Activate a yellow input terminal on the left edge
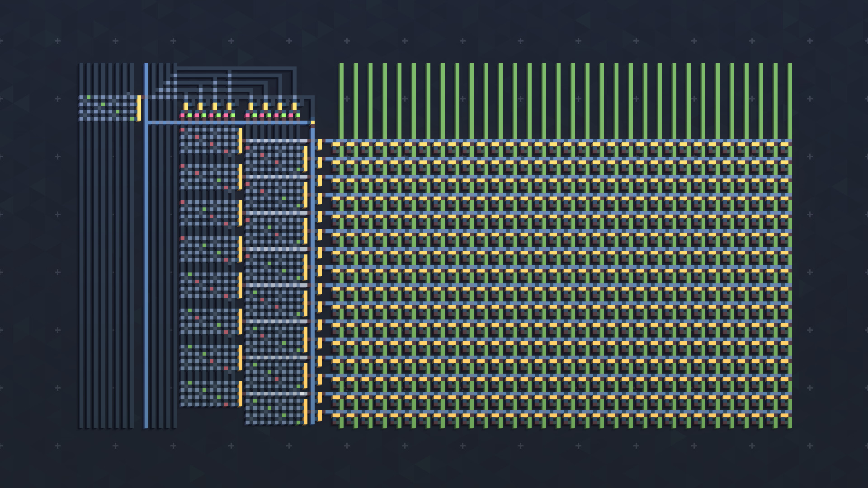The width and height of the screenshot is (868, 488). point(138,108)
